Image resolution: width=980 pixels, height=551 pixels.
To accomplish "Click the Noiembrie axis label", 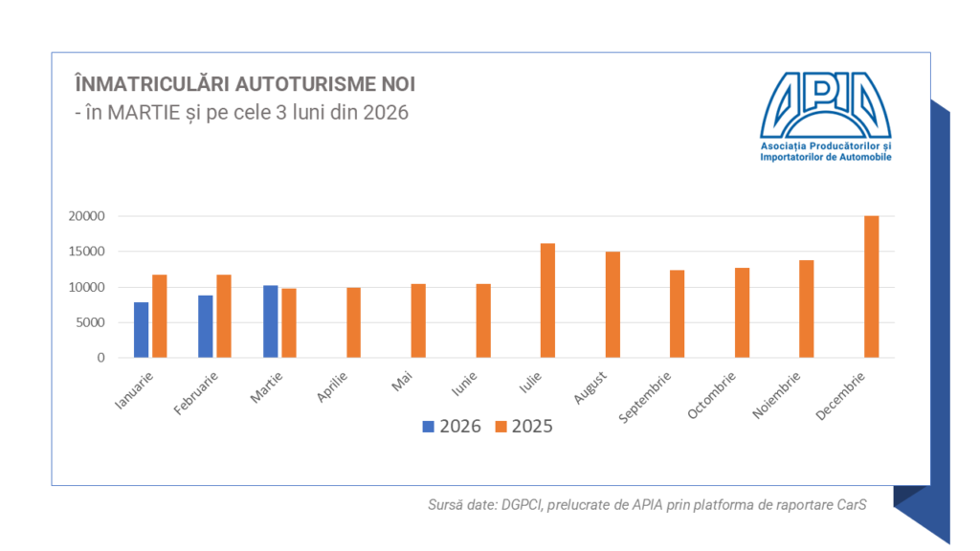I will 776,395.
